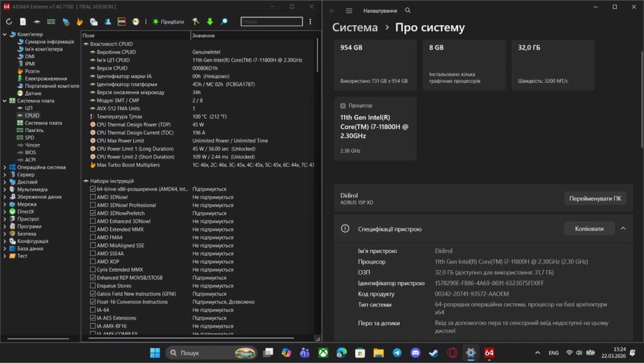Toggle the IA AES Extensions checkbox
The width and height of the screenshot is (644, 363).
[x=93, y=318]
